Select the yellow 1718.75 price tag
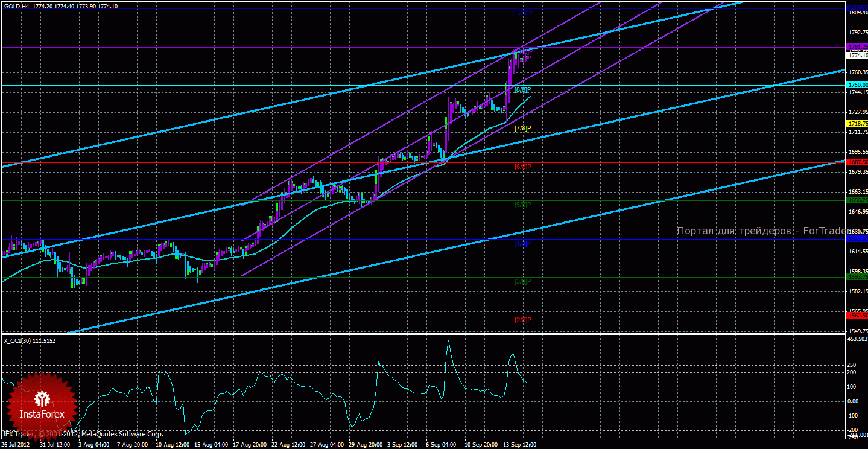This screenshot has height=449, width=868. 857,123
